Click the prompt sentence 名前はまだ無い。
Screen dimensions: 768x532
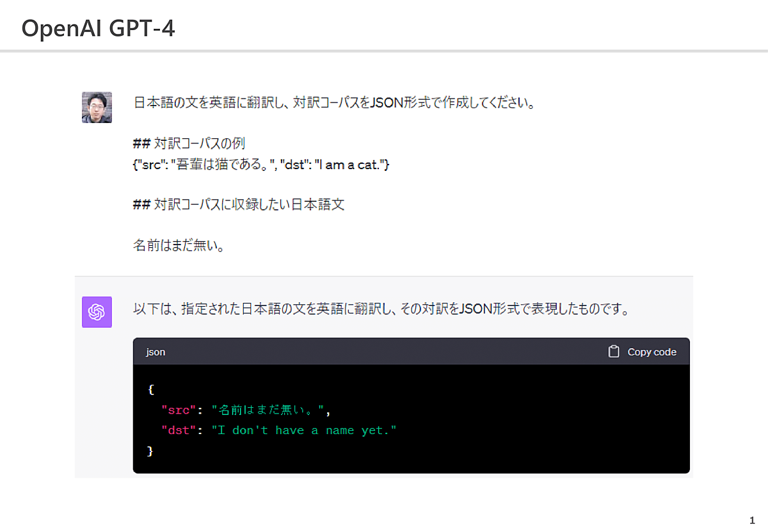tap(179, 245)
